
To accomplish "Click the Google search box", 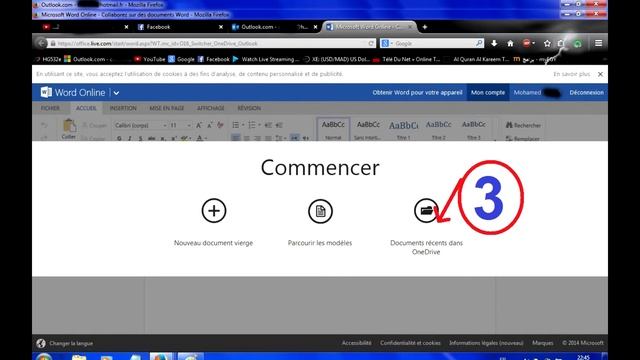I will [x=433, y=43].
